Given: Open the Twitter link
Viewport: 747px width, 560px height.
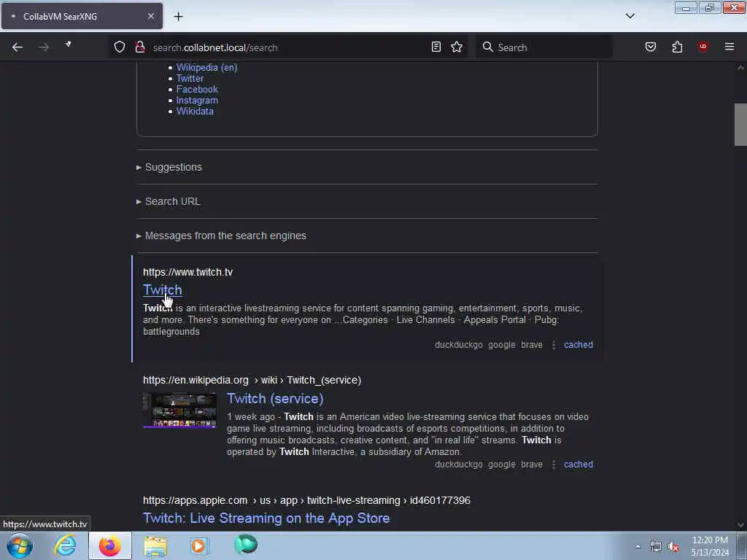Looking at the screenshot, I should (x=190, y=79).
